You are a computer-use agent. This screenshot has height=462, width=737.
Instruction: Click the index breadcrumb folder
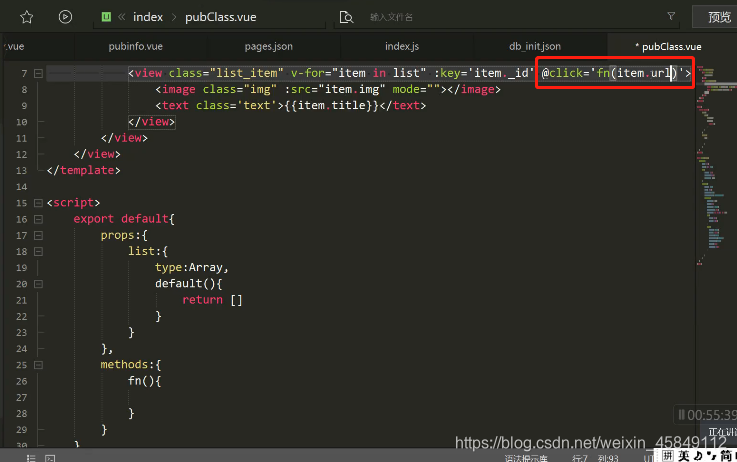pos(148,17)
